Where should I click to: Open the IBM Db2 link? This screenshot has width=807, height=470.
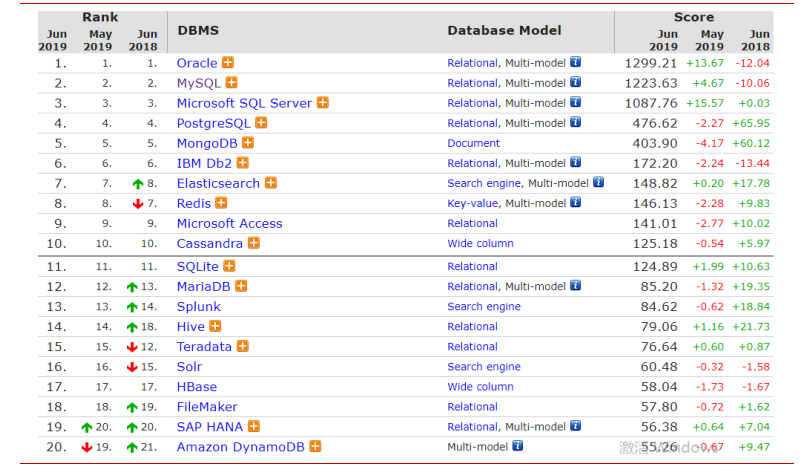coord(204,164)
